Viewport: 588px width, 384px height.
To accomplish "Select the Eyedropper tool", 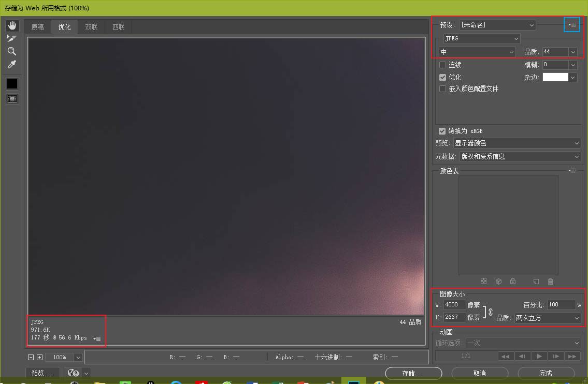I will (x=12, y=65).
